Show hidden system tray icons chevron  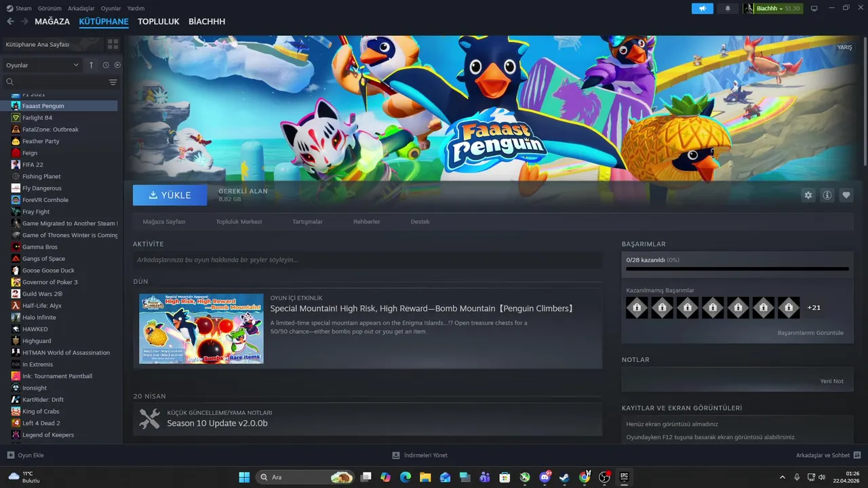tap(783, 477)
